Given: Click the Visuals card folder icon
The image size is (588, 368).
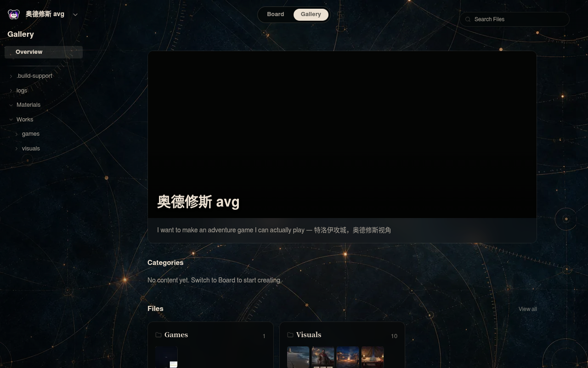Looking at the screenshot, I should pos(290,335).
